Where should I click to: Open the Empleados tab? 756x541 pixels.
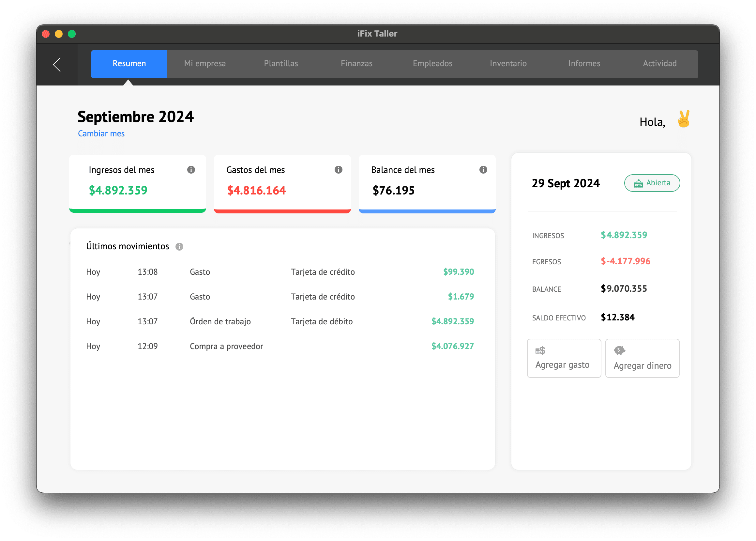[x=432, y=64]
